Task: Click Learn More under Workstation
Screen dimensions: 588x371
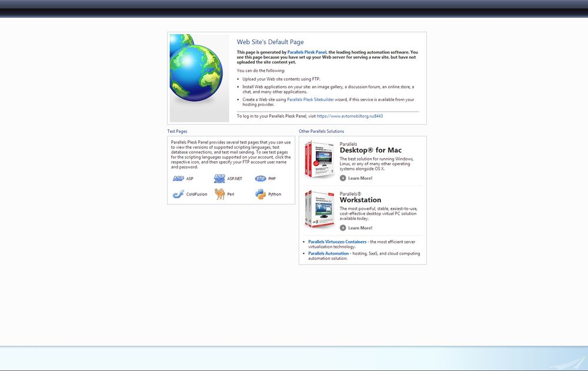Action: click(x=360, y=228)
